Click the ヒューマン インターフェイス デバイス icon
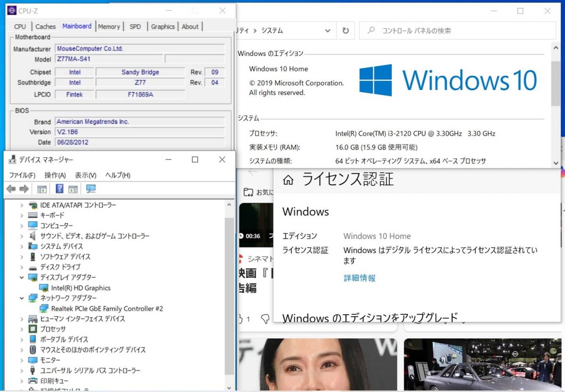Screen dimensions: 565x392 [33, 319]
